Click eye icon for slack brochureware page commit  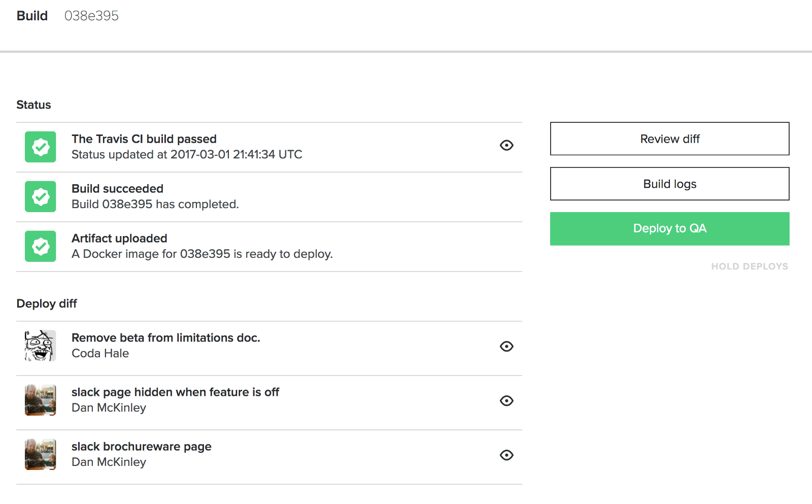(x=506, y=455)
